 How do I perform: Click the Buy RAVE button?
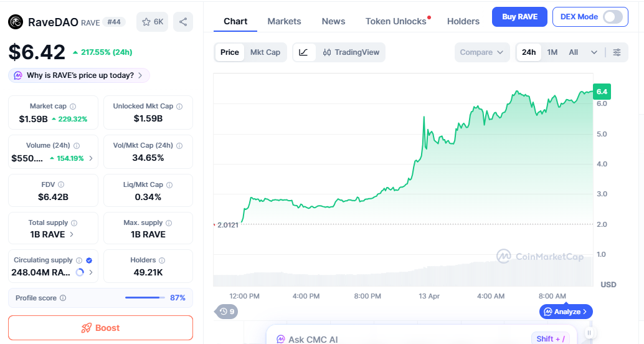coord(519,17)
